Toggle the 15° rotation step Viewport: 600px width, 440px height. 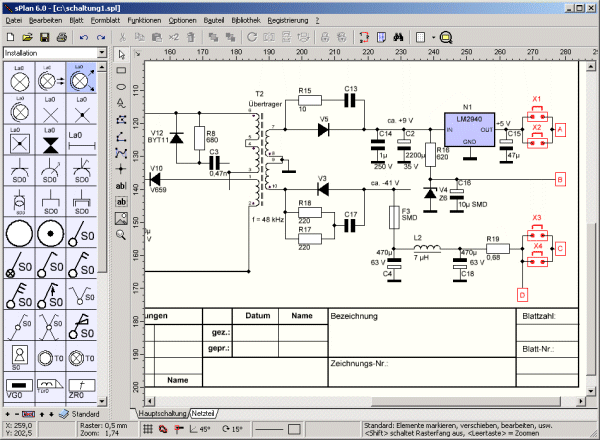[232, 429]
